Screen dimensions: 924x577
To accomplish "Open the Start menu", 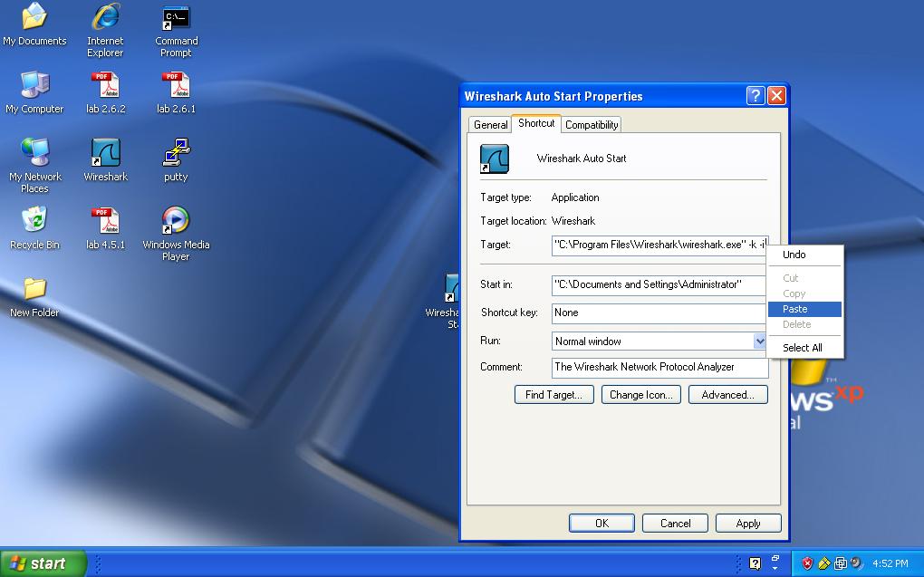I will pyautogui.click(x=43, y=563).
